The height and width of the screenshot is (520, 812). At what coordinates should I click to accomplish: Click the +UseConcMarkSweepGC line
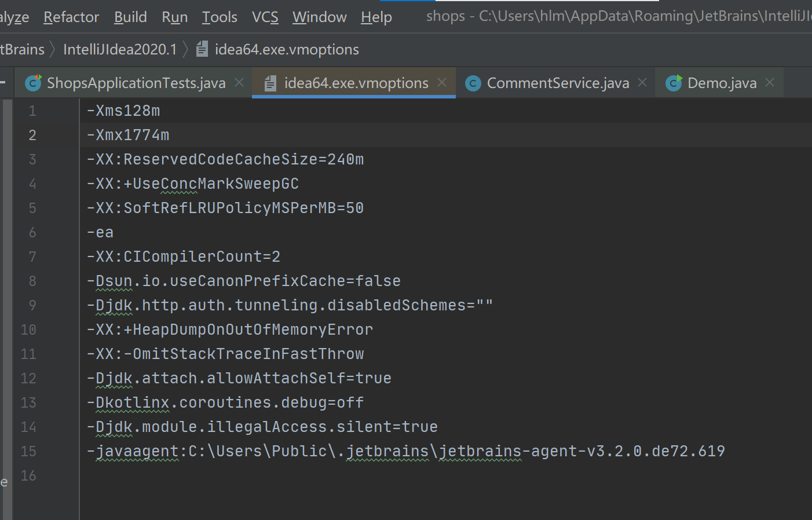pos(193,184)
